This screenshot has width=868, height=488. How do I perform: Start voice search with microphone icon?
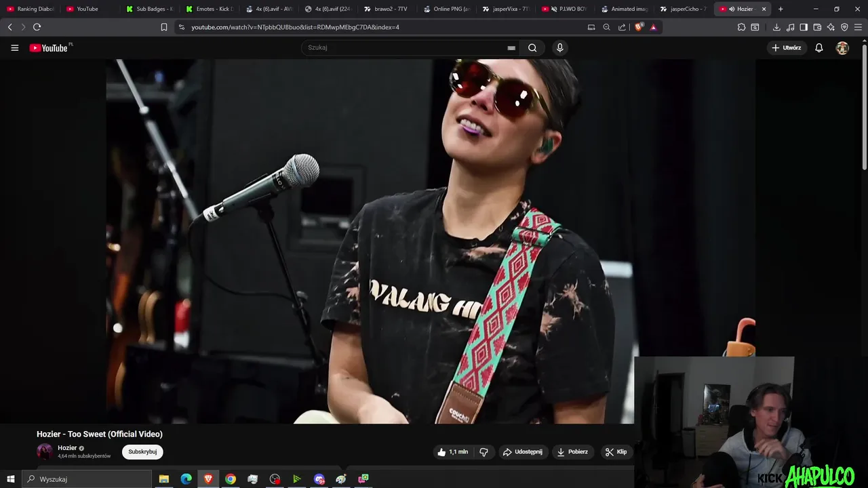[559, 48]
